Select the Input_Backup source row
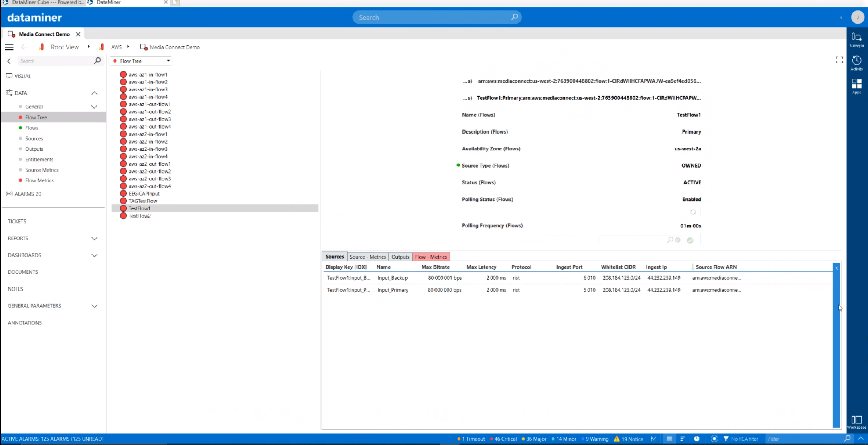The height and width of the screenshot is (445, 868). coord(577,278)
